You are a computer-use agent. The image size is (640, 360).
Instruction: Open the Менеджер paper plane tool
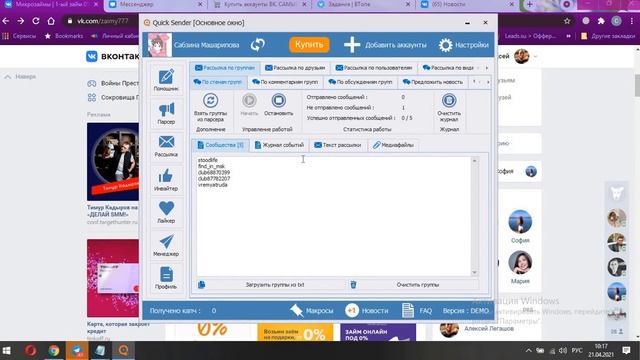166,245
